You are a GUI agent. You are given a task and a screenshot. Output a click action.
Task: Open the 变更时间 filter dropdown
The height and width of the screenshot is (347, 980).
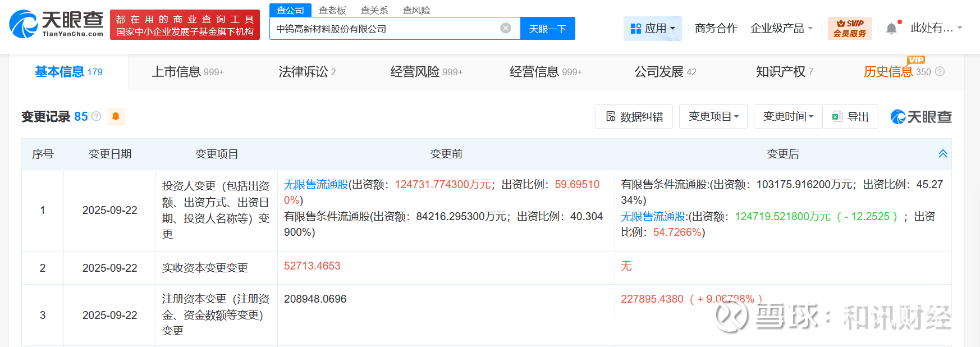coord(788,116)
